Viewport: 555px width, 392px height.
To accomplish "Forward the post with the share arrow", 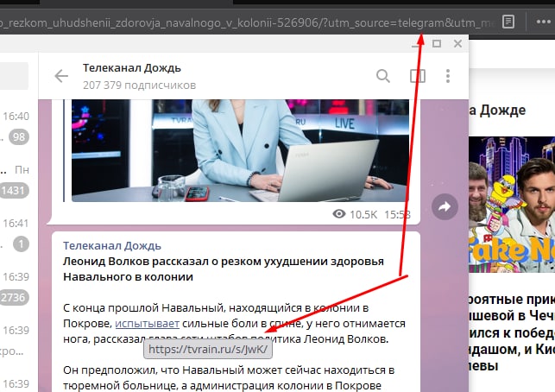I will [445, 207].
